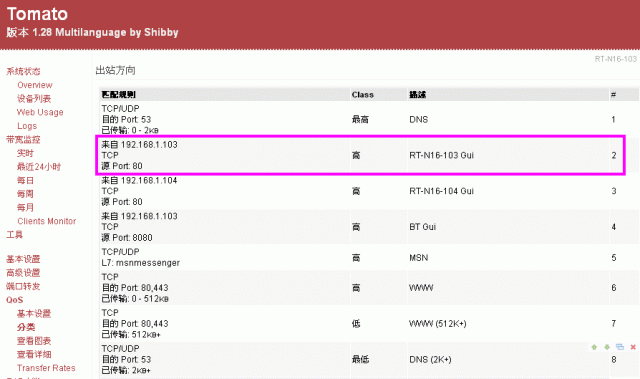Screen dimensions: 640x379
Task: Click the 出站方向 section heading
Action: (x=116, y=70)
